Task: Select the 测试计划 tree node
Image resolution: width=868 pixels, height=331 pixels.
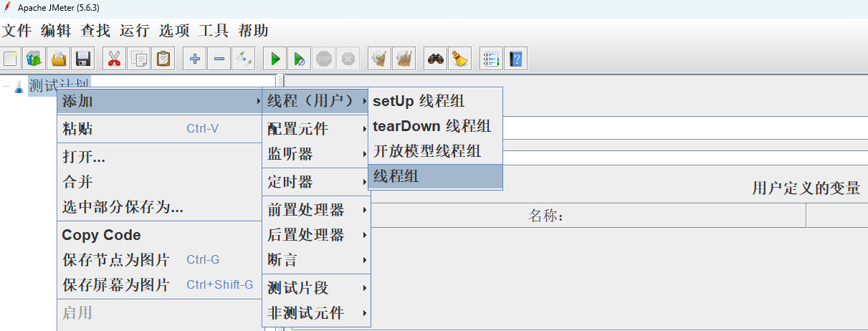Action: click(x=59, y=86)
